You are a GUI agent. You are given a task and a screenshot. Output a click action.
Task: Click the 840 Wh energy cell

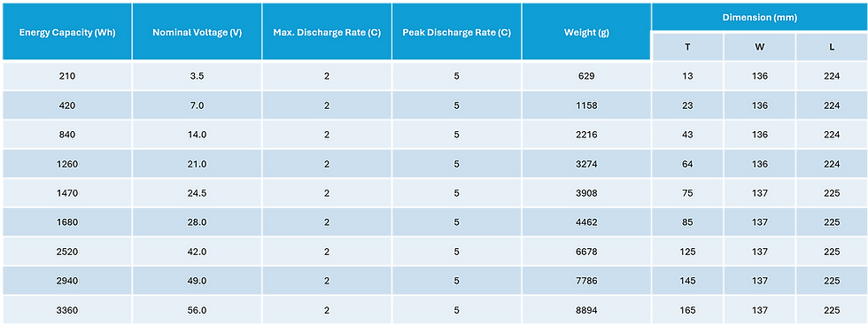coord(67,135)
